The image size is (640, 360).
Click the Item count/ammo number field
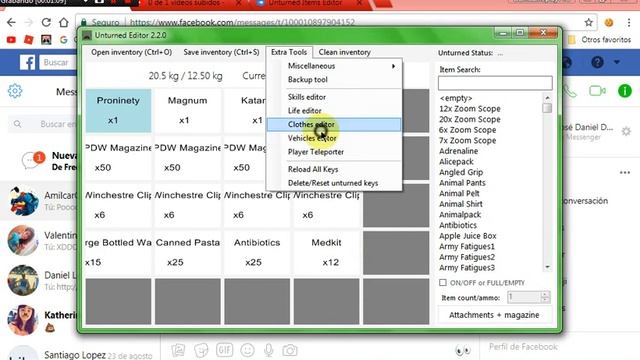[523, 297]
